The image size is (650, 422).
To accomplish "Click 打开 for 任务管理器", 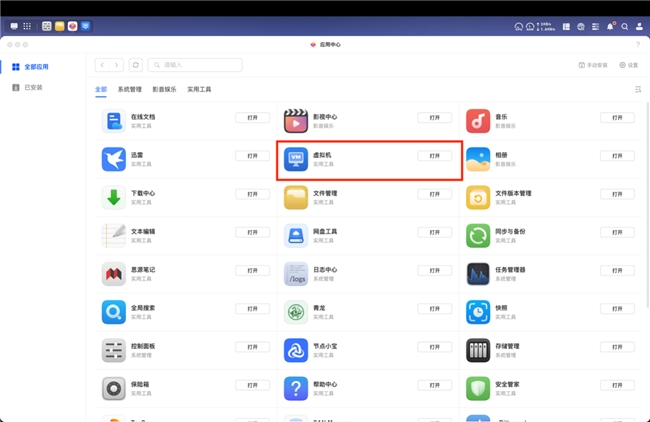I will [617, 270].
